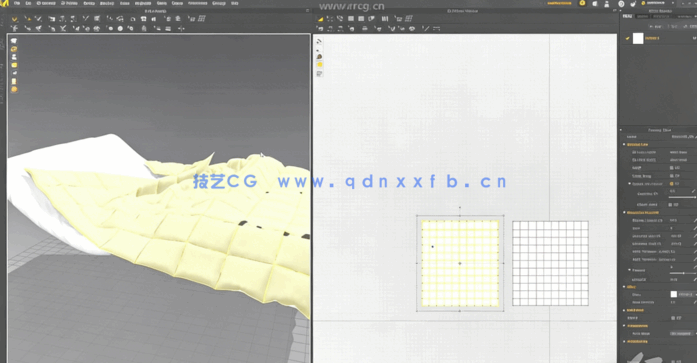Click the first icon of the 3D toolbar's second row
Viewport: 697px width, 363px height.
pyautogui.click(x=14, y=28)
